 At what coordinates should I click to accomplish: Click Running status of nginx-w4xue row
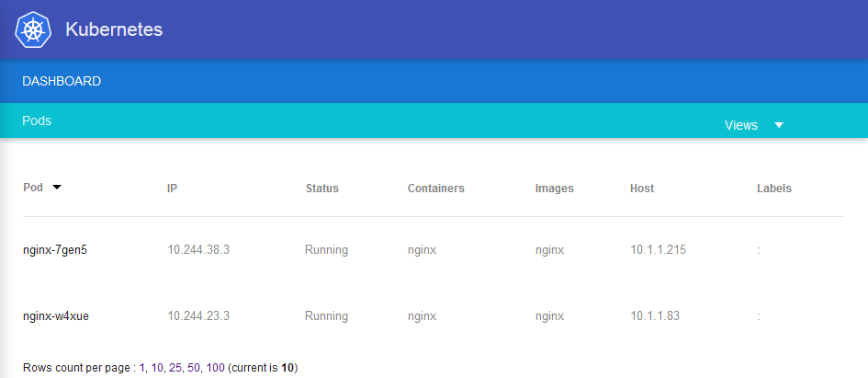coord(326,316)
